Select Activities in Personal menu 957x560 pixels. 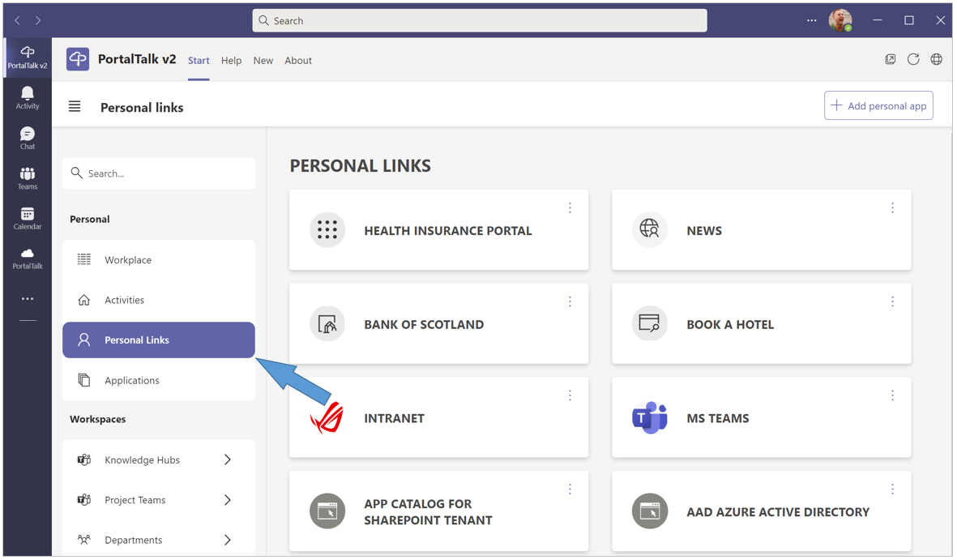[x=159, y=300]
